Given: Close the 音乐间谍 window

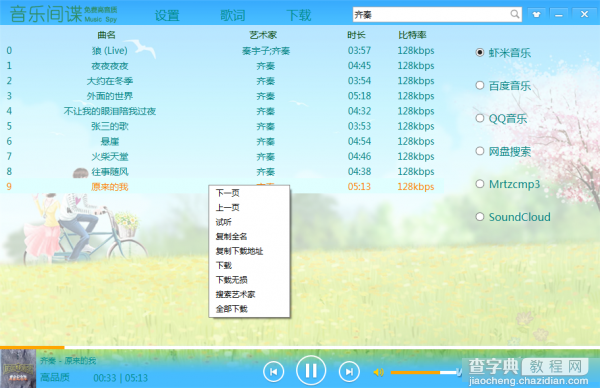Looking at the screenshot, I should [x=584, y=15].
